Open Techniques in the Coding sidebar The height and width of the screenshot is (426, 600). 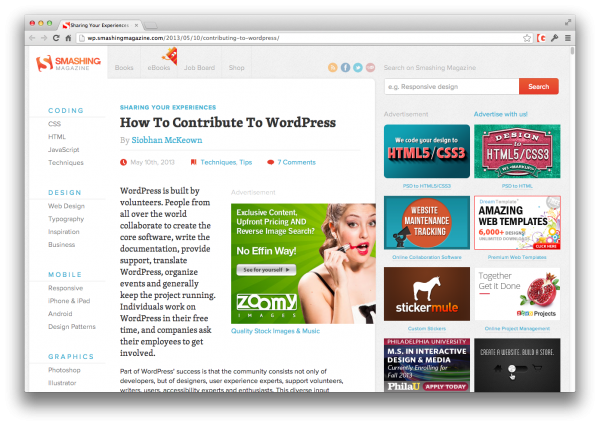66,163
